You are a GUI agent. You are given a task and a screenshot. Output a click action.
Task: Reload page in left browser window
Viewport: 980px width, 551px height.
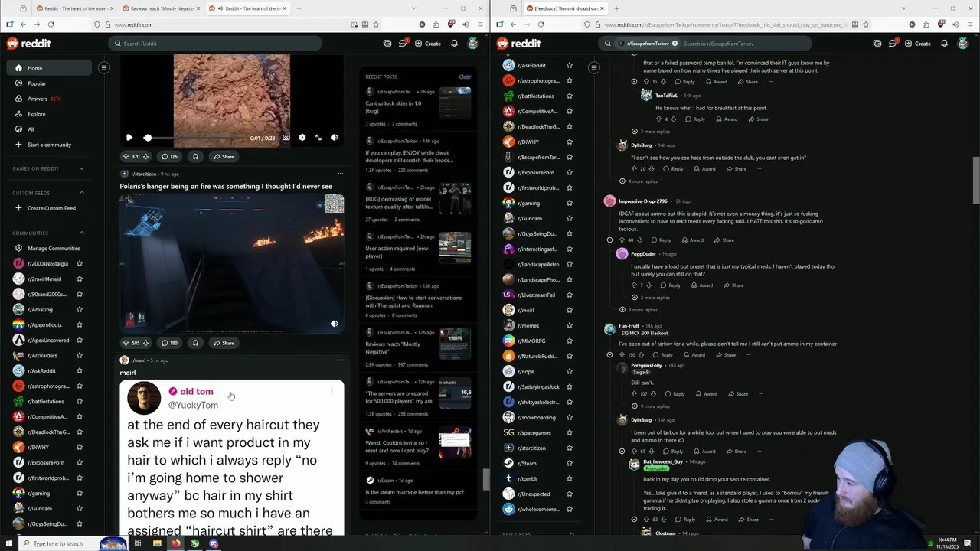click(51, 24)
